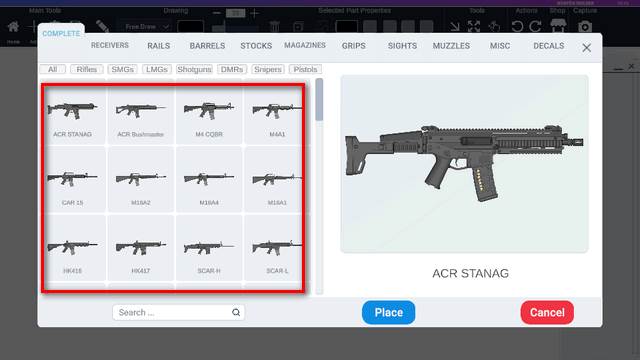Click the trash delete icon in part properties
Viewport: 640px width, 360px height.
click(x=275, y=27)
